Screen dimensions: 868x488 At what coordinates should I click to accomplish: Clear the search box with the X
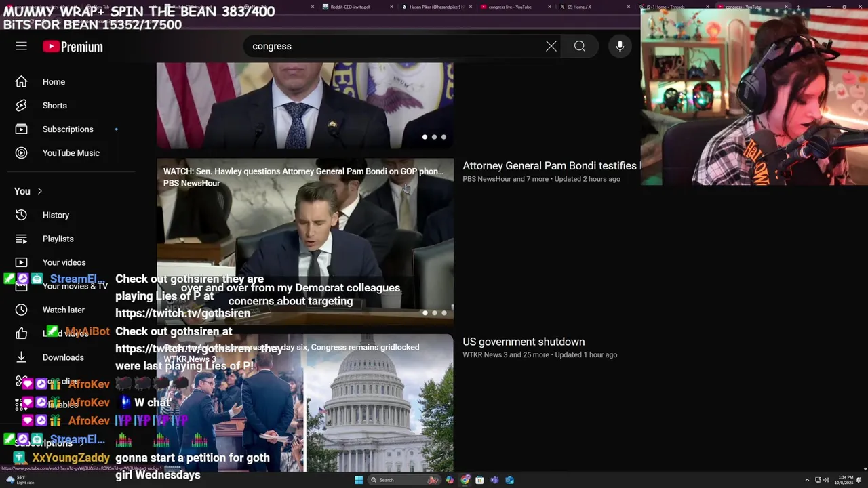click(551, 46)
